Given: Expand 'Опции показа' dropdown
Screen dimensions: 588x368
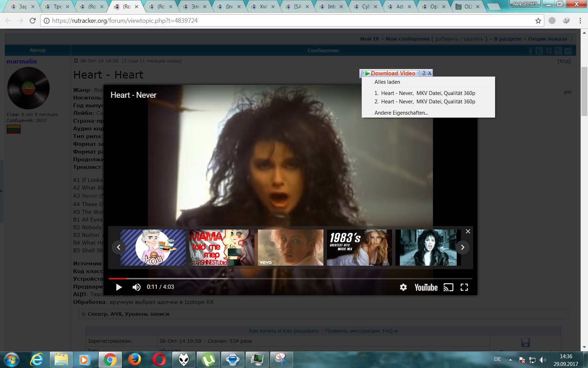Looking at the screenshot, I should 550,39.
